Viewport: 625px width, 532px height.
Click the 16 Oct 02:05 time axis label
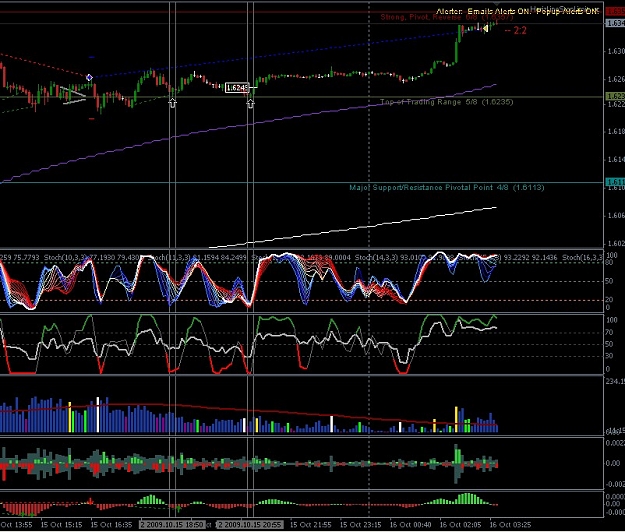(x=460, y=524)
